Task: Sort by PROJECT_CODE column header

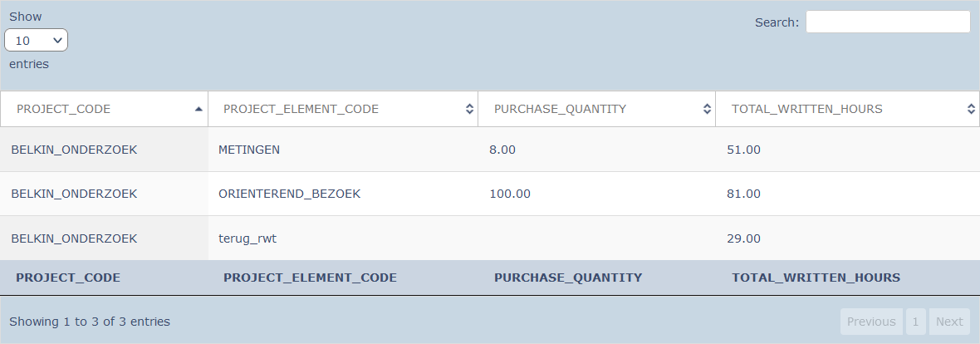Action: [x=64, y=109]
